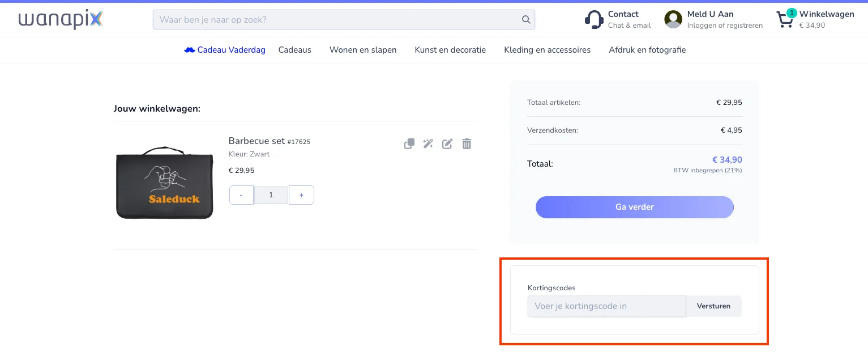Click the 'Inloggen of registreren' text
The image size is (868, 364).
[x=725, y=26]
